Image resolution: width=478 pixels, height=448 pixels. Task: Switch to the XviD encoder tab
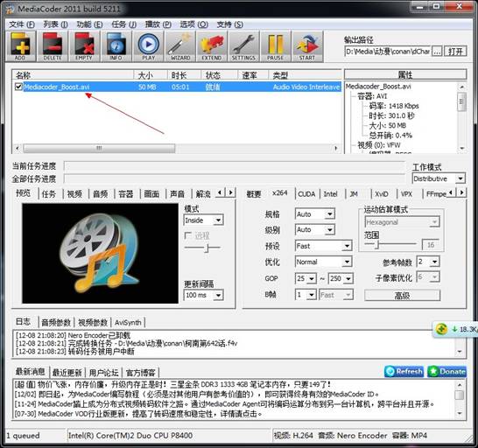pos(382,194)
